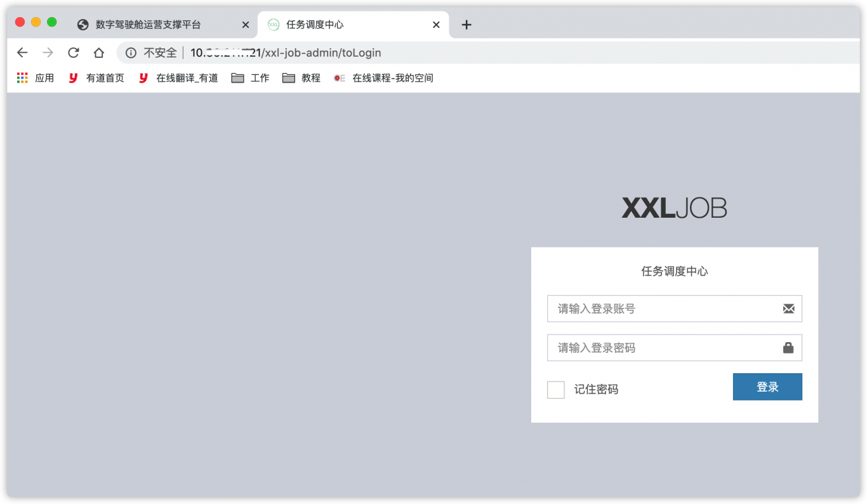The width and height of the screenshot is (867, 504).
Task: Click the 登录 login button
Action: click(767, 387)
